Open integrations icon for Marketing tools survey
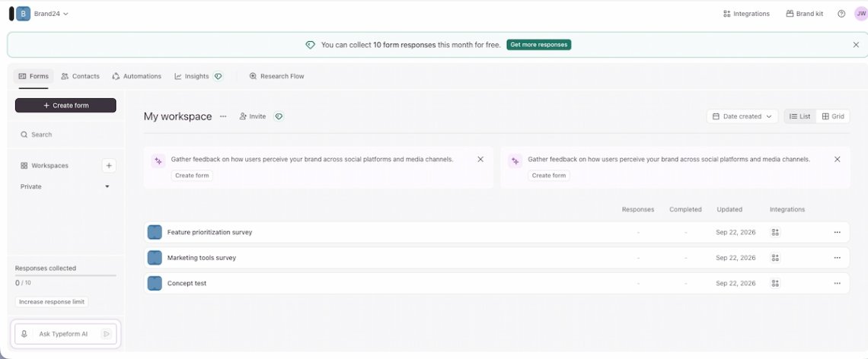This screenshot has height=359, width=868. click(x=775, y=258)
